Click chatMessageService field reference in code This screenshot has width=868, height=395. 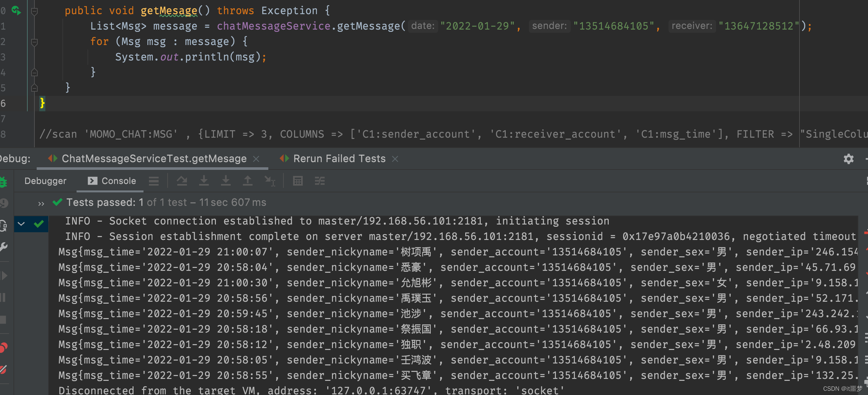point(273,26)
